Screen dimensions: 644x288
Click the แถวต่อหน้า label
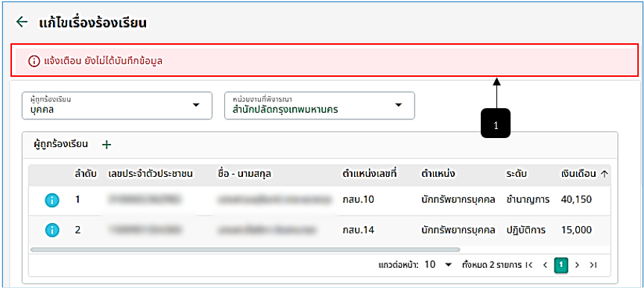398,265
